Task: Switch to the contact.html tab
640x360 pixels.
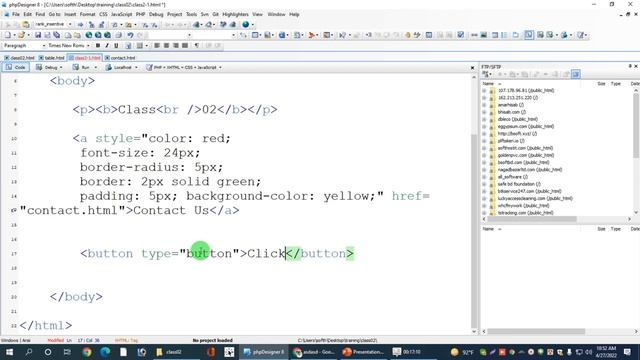Action: coord(120,58)
